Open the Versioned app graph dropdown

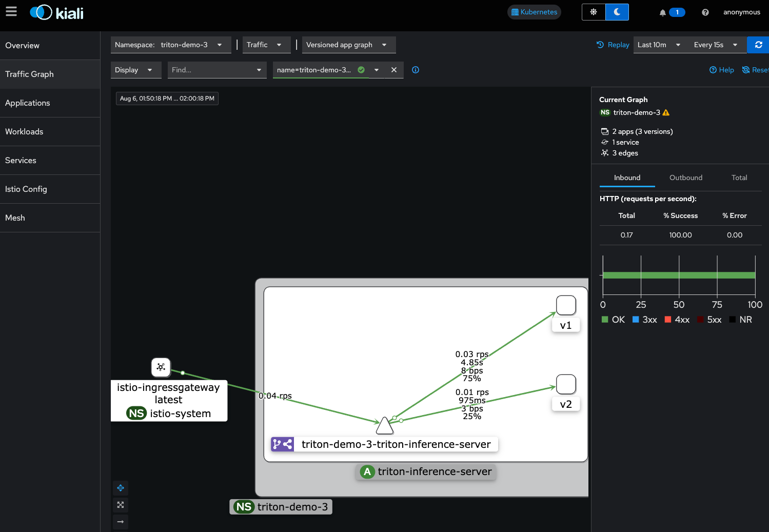point(349,45)
